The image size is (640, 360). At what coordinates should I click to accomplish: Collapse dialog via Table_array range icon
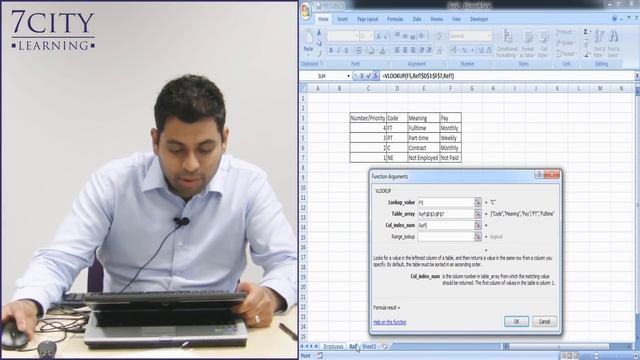(x=478, y=214)
